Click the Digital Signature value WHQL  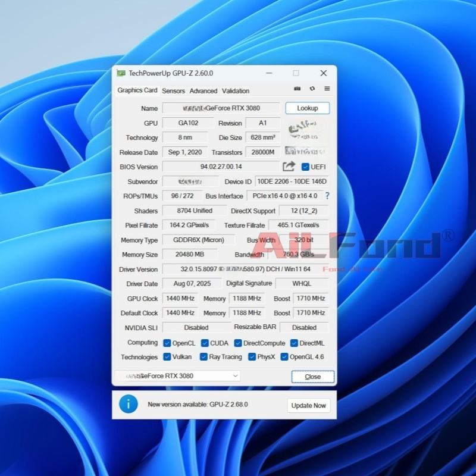tap(302, 284)
